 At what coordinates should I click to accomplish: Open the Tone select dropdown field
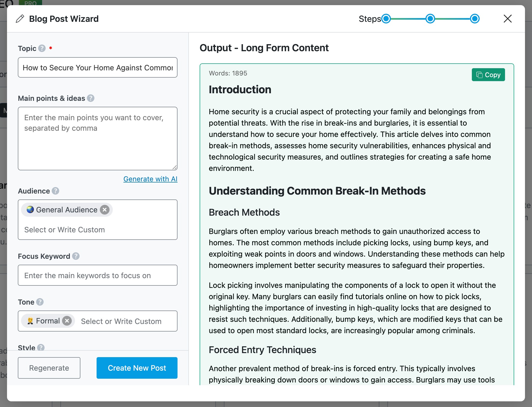pyautogui.click(x=121, y=321)
